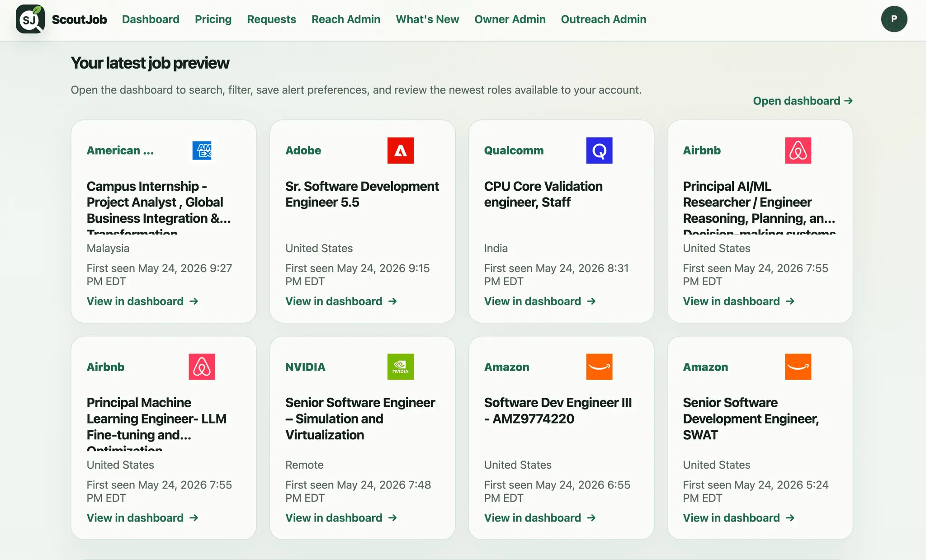This screenshot has height=560, width=926.
Task: Click the Remote location text
Action: pyautogui.click(x=304, y=465)
